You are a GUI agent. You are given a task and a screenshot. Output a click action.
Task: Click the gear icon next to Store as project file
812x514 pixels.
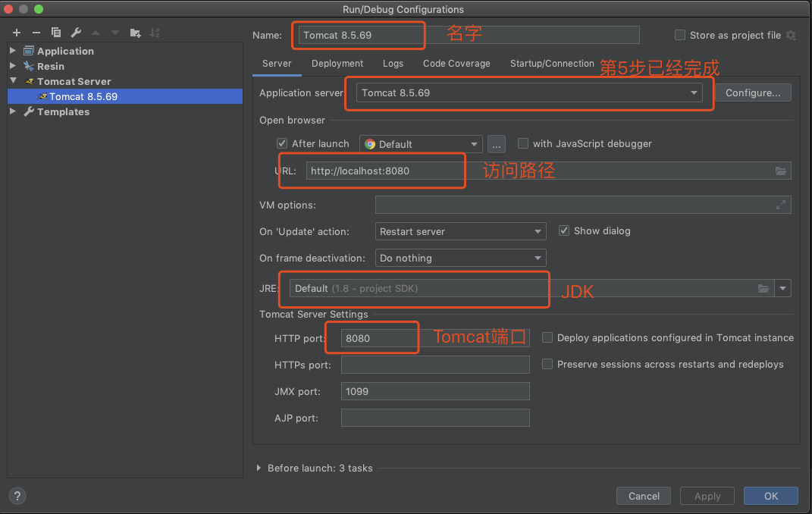(x=791, y=35)
